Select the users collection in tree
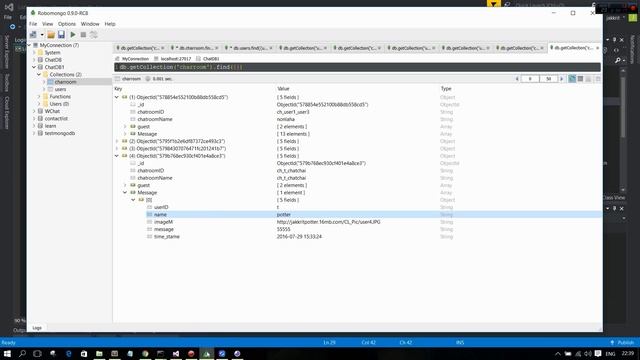The image size is (640, 360). click(x=60, y=89)
